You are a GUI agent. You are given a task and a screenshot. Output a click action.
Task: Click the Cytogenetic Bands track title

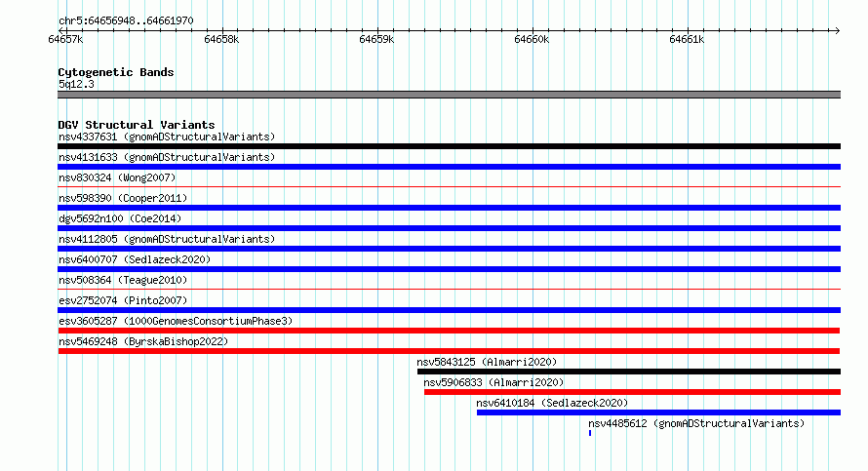pos(116,72)
